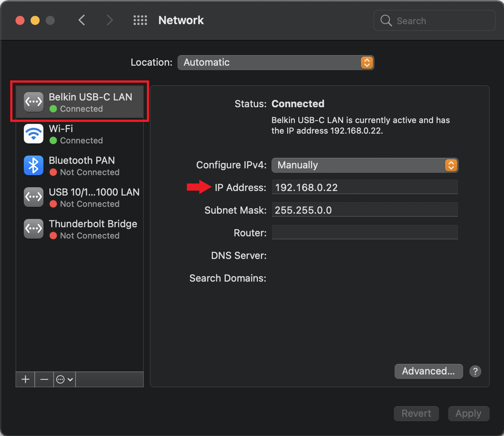Image resolution: width=504 pixels, height=436 pixels.
Task: Open the help question mark button
Action: [x=475, y=371]
